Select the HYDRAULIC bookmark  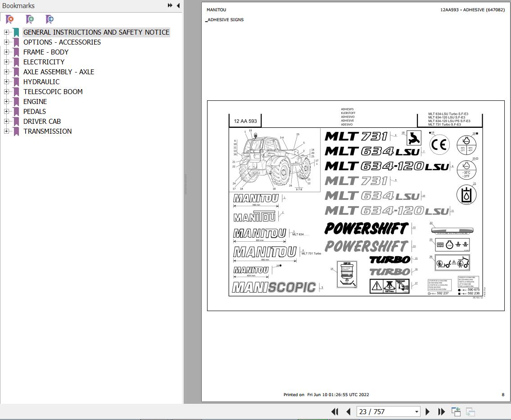click(x=41, y=82)
